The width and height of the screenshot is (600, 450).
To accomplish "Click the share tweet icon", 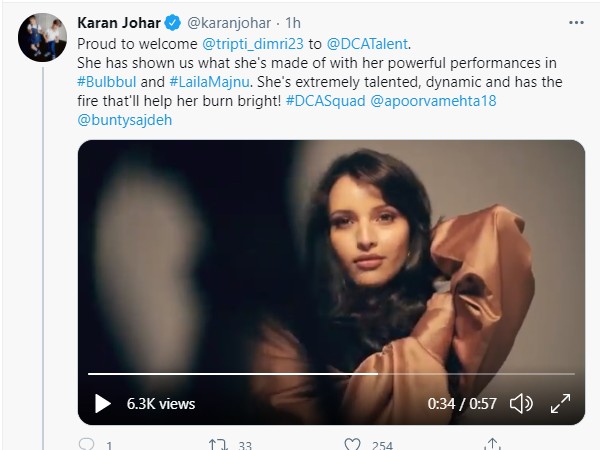I will point(491,444).
